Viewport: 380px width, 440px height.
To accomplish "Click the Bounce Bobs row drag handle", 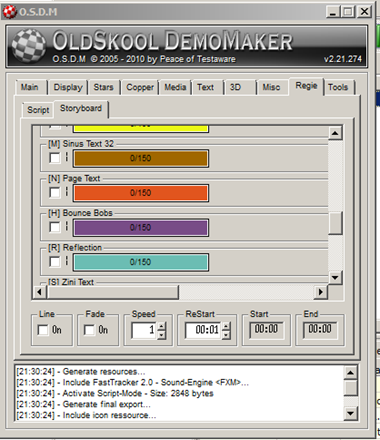I will (66, 226).
